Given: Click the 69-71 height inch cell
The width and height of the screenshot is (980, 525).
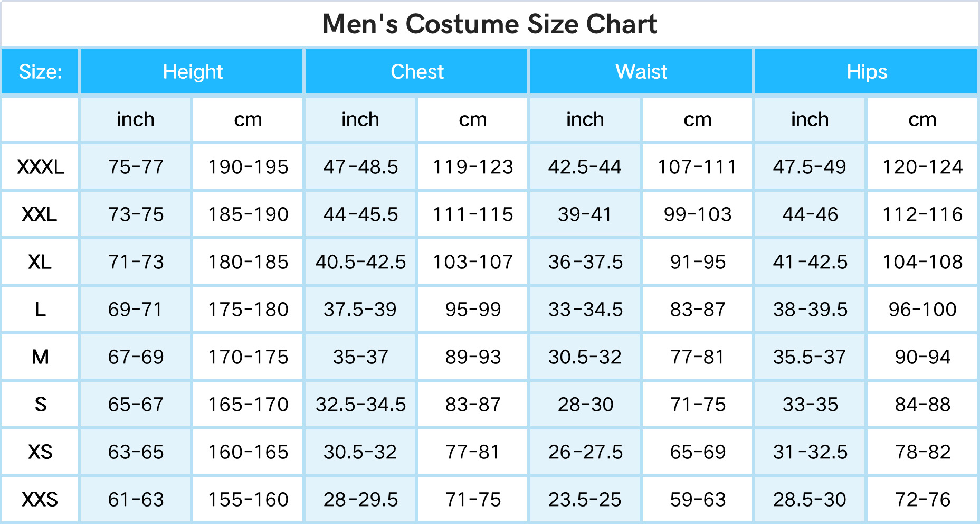Looking at the screenshot, I should tap(136, 310).
